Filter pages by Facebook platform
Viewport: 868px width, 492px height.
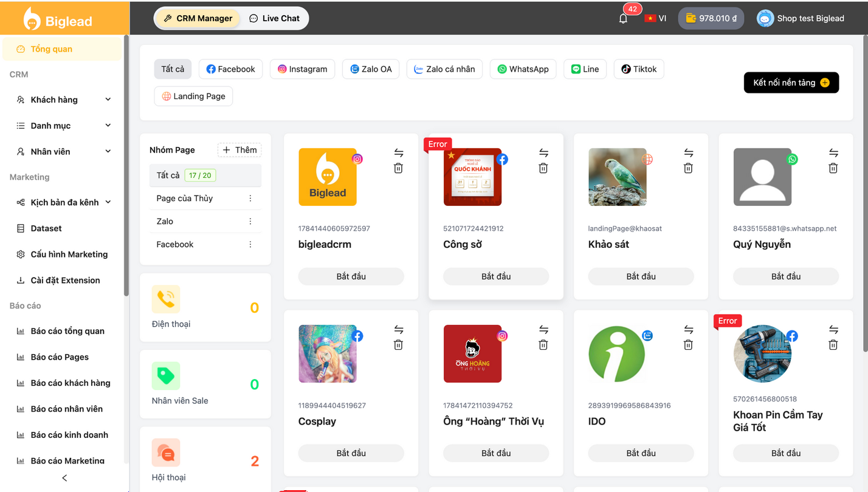click(x=230, y=69)
